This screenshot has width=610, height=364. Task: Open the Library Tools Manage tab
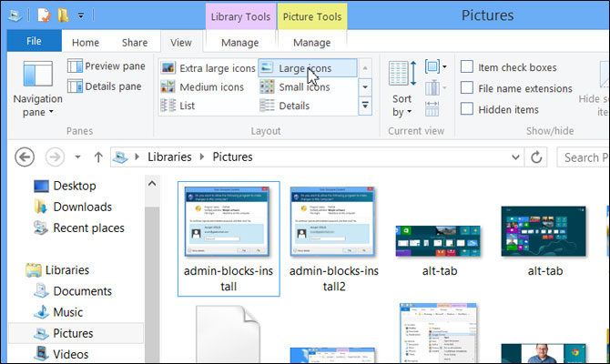tap(240, 43)
